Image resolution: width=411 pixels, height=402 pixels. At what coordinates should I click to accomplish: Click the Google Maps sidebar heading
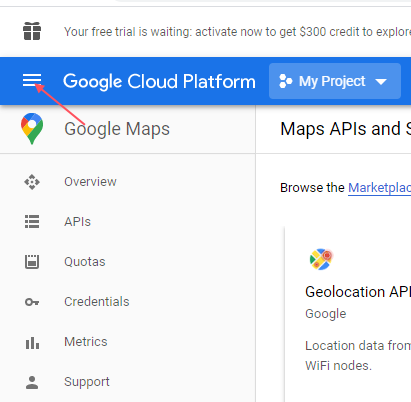pyautogui.click(x=117, y=129)
